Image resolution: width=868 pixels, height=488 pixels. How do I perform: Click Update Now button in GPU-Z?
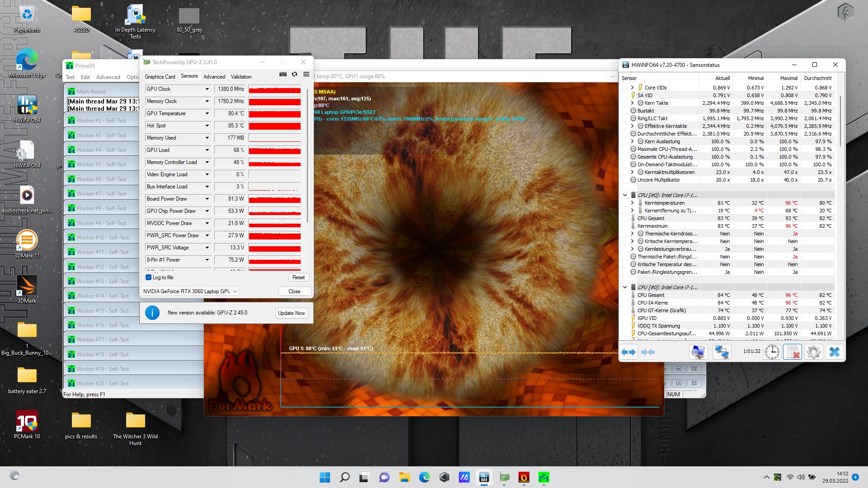pos(291,313)
